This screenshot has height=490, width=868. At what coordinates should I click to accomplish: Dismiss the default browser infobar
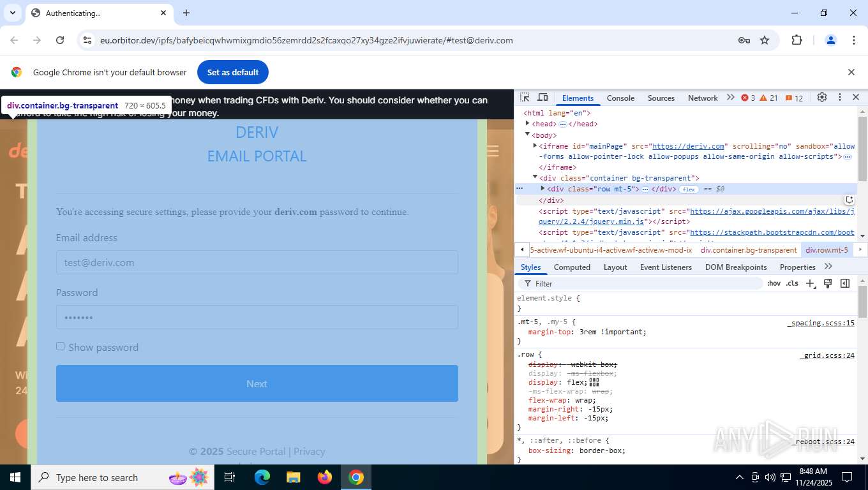(x=851, y=72)
